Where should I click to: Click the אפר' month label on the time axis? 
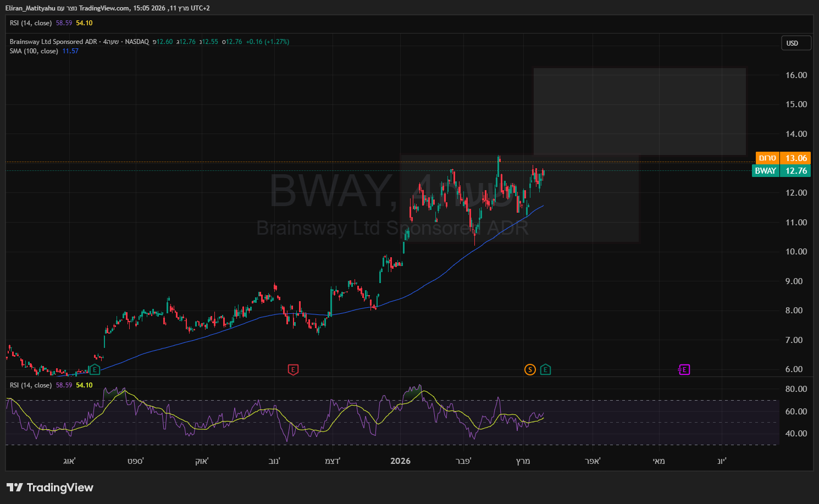pos(593,461)
